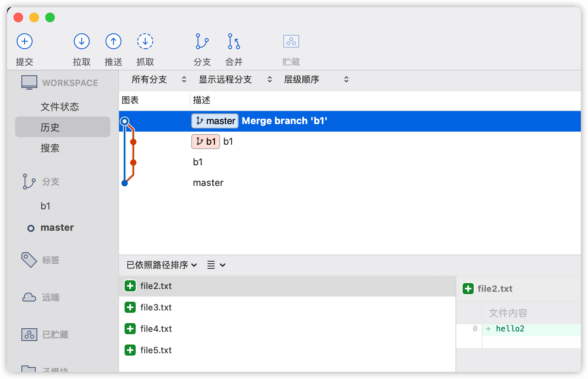Click the Merge (合并) toolbar icon
This screenshot has height=379, width=588.
click(x=234, y=42)
